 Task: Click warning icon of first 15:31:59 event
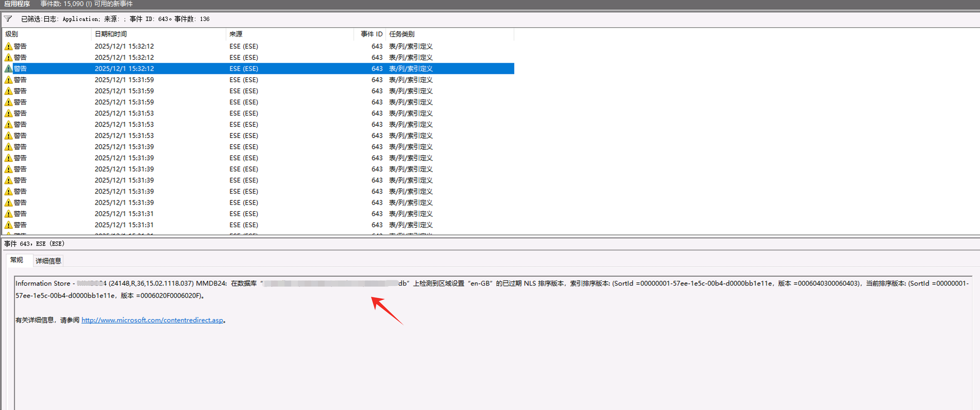[x=8, y=80]
